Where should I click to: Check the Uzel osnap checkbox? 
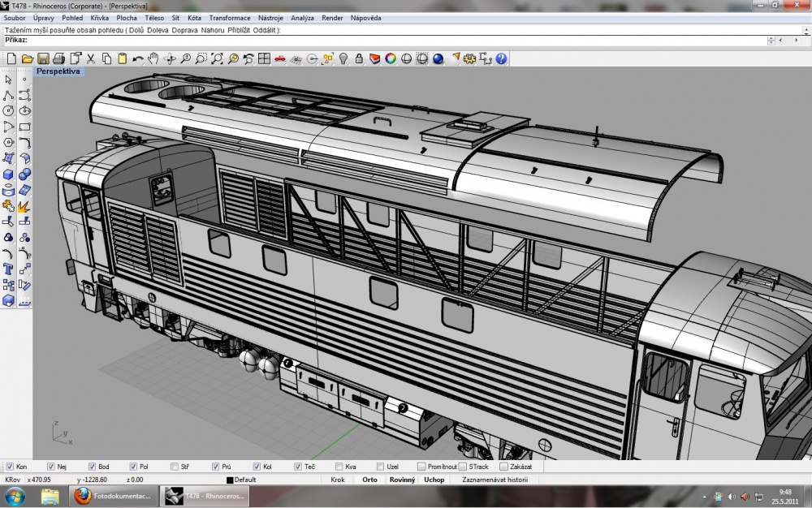coord(381,467)
